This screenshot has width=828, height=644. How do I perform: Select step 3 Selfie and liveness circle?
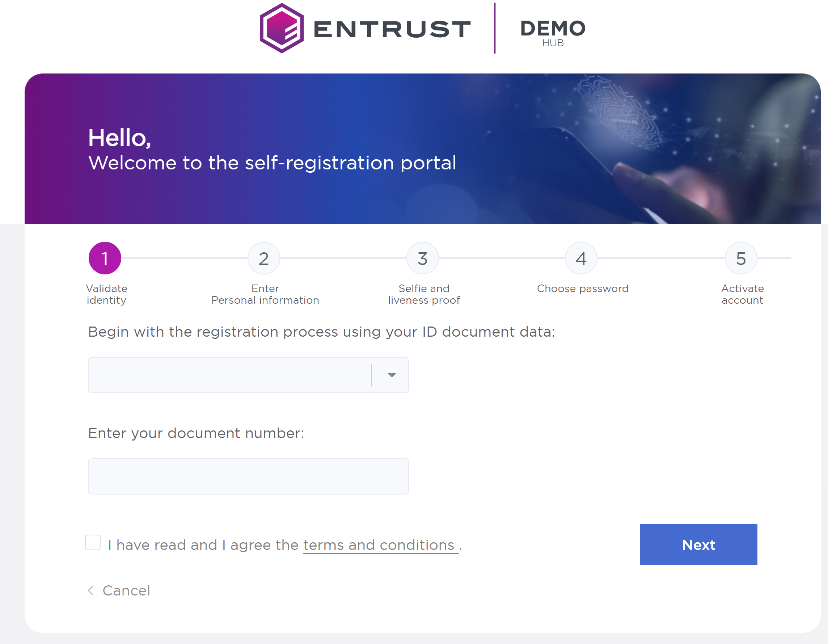tap(423, 258)
